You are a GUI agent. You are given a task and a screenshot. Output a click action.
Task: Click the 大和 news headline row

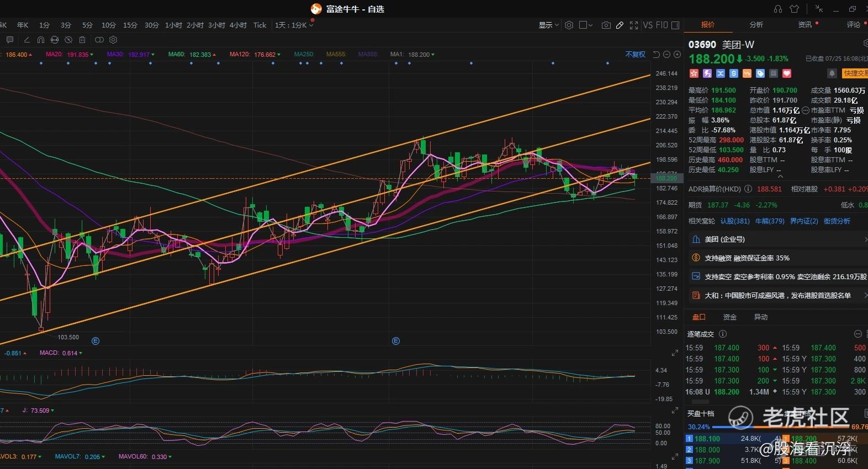point(777,295)
